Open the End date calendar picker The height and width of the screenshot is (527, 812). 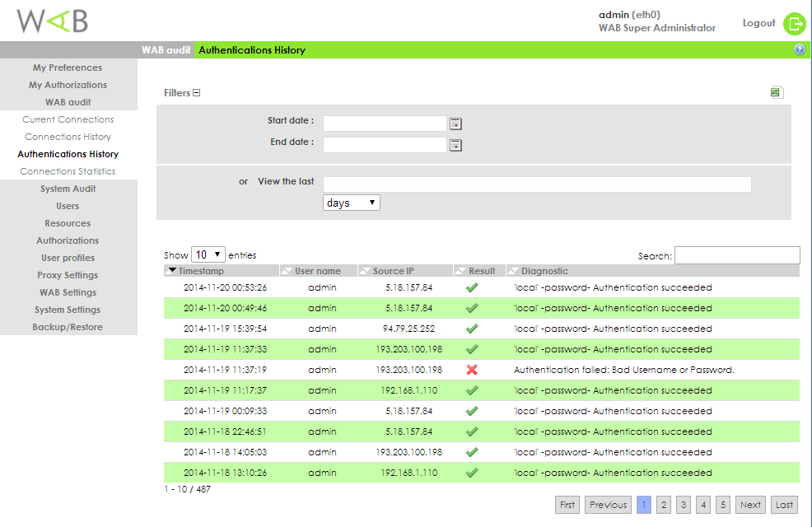point(455,145)
